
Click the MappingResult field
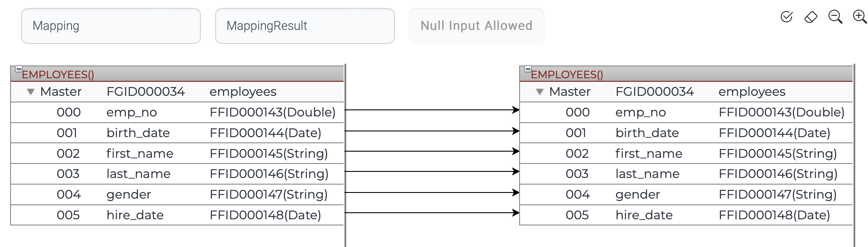(x=305, y=26)
